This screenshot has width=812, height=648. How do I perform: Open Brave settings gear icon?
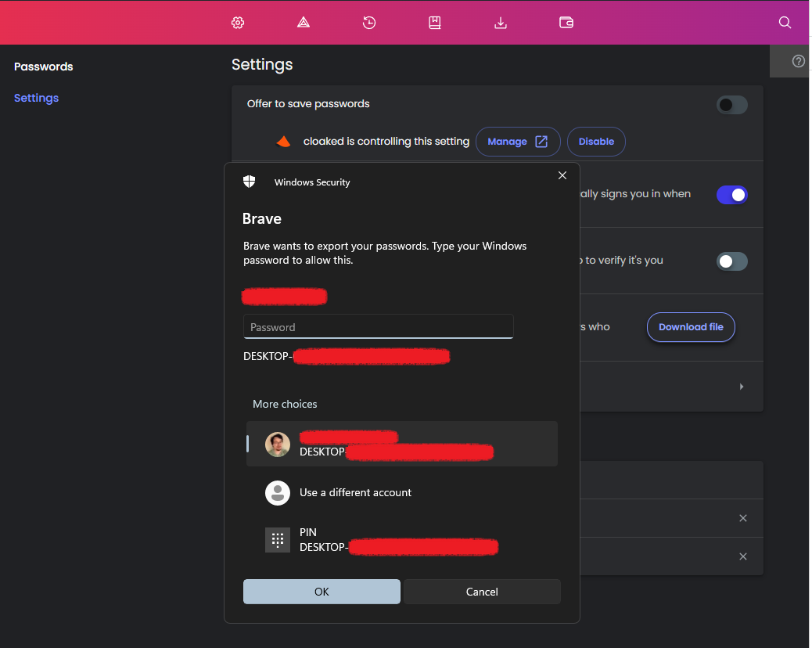point(238,23)
